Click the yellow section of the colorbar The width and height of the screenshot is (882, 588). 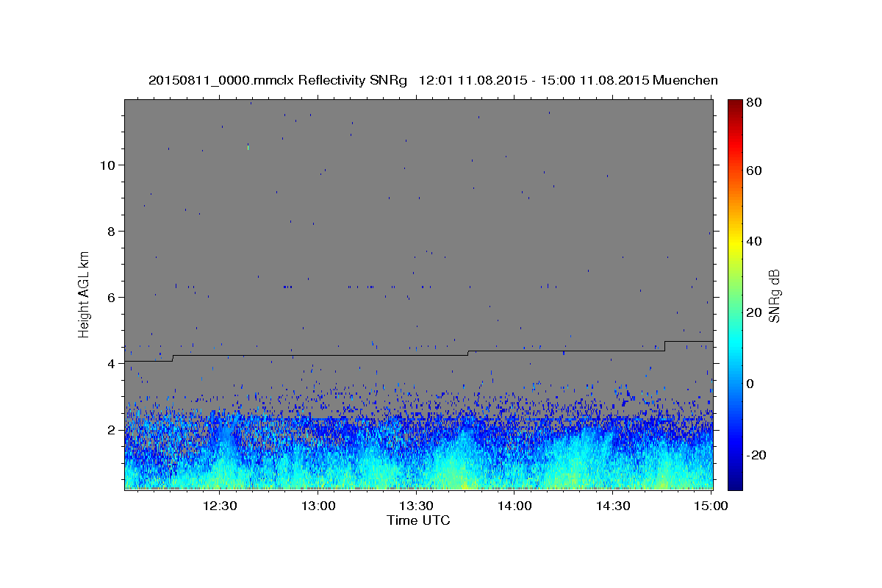pos(734,243)
